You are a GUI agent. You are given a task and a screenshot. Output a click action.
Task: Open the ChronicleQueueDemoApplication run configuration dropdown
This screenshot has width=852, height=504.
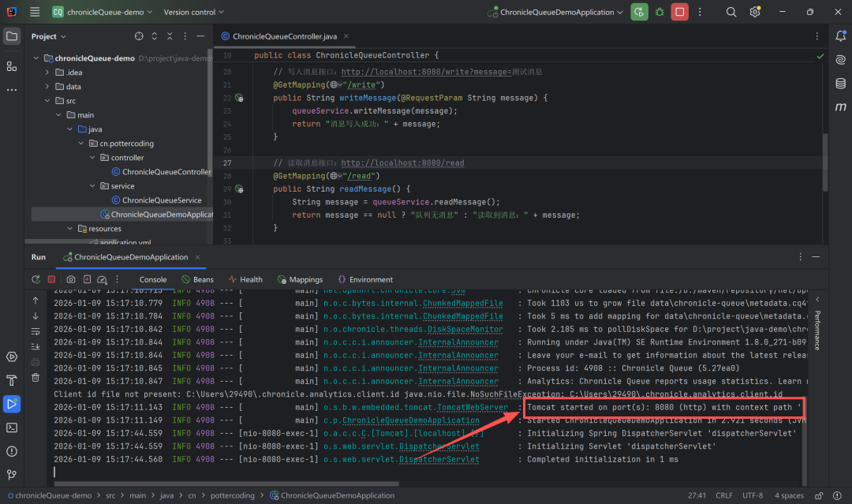point(556,12)
